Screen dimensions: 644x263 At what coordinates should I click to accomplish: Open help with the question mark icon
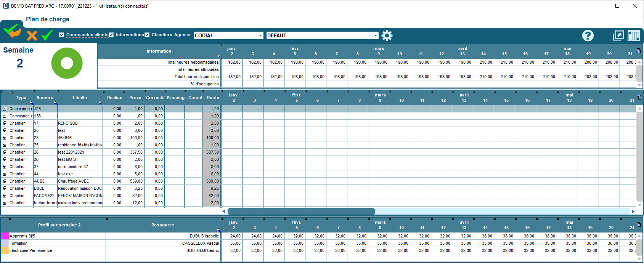click(x=588, y=35)
